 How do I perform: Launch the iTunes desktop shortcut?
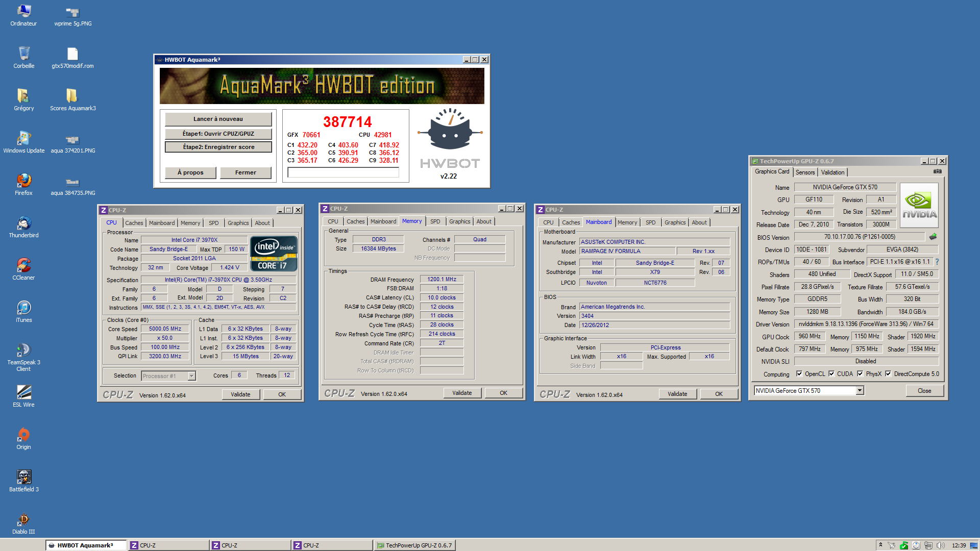(x=23, y=312)
